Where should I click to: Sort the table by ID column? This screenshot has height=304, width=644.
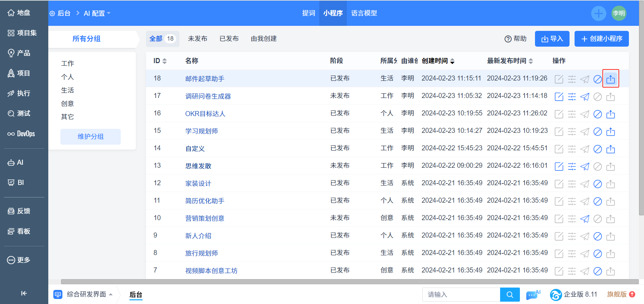[160, 61]
